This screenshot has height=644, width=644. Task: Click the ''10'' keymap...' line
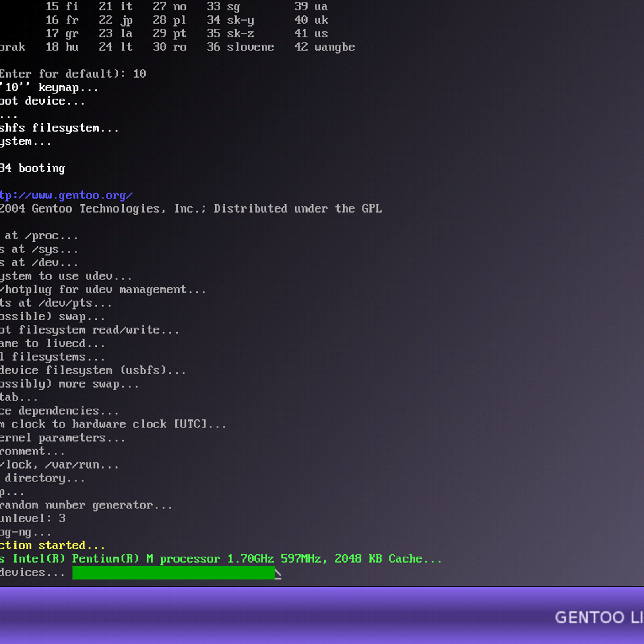pos(49,88)
